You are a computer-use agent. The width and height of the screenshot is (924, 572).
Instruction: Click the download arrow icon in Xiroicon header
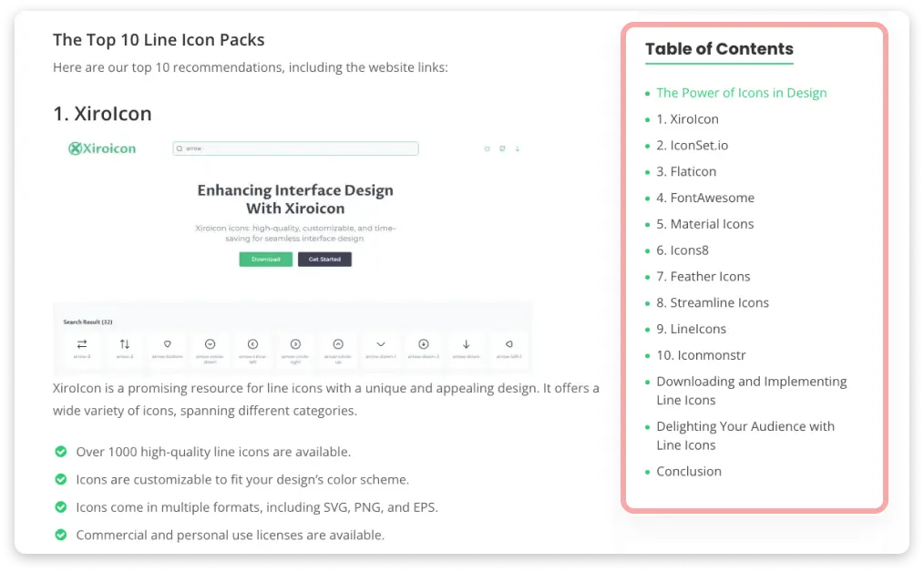click(x=518, y=148)
